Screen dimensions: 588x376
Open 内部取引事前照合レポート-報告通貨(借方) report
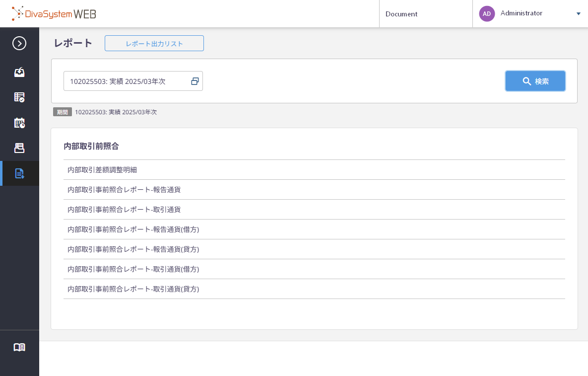(314, 229)
